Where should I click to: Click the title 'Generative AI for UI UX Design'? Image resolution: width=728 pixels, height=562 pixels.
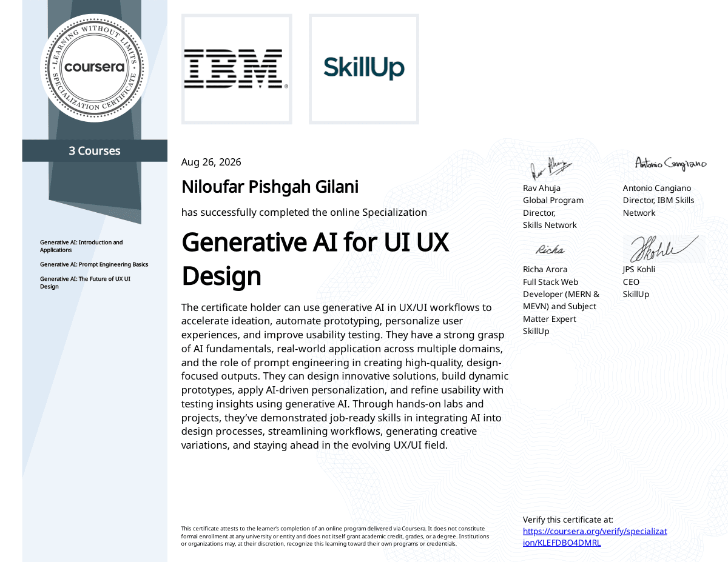coord(315,259)
